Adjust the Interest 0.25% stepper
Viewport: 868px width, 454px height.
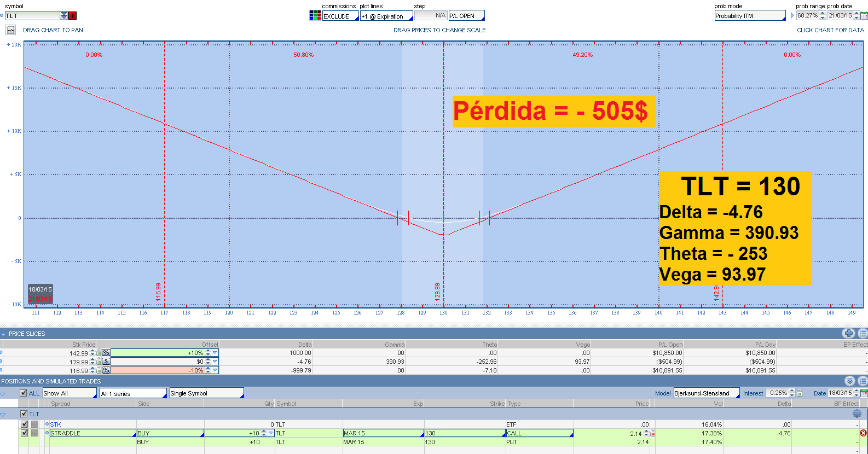pyautogui.click(x=792, y=393)
